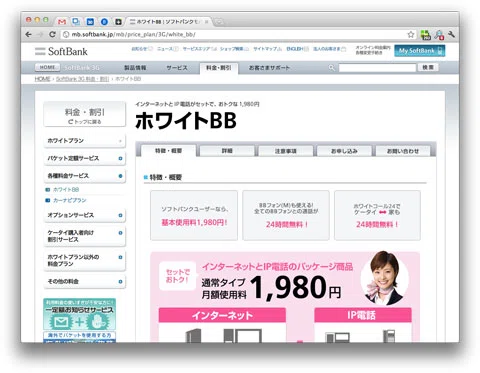Image resolution: width=480 pixels, height=373 pixels.
Task: Click the 基本使用料1,980円 feature box
Action: point(194,215)
